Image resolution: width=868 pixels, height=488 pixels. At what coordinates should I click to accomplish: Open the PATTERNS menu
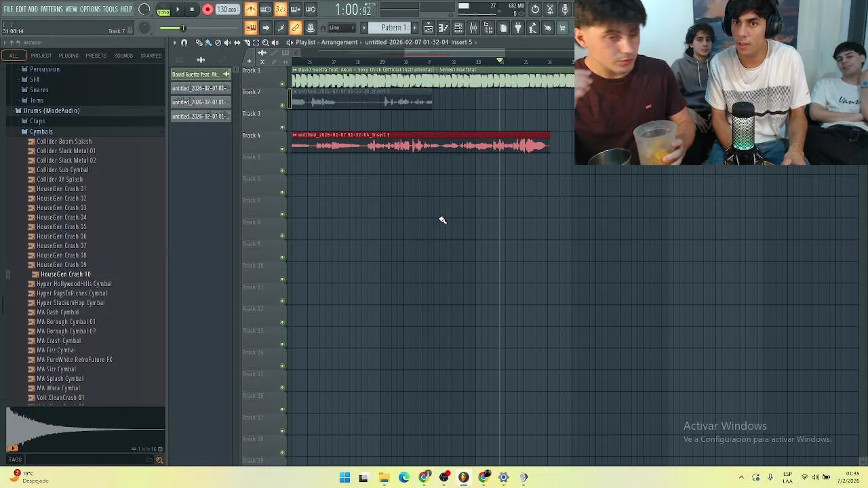point(52,9)
